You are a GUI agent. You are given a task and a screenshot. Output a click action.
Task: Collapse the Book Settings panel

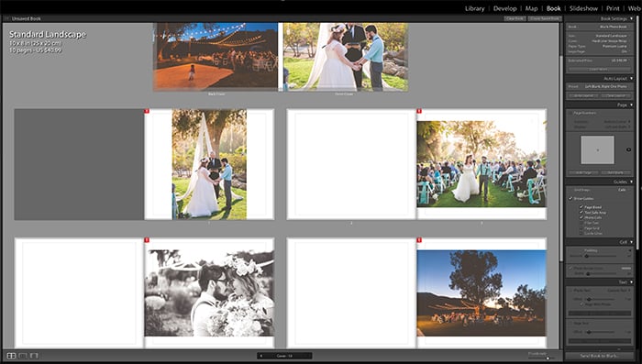[x=631, y=19]
